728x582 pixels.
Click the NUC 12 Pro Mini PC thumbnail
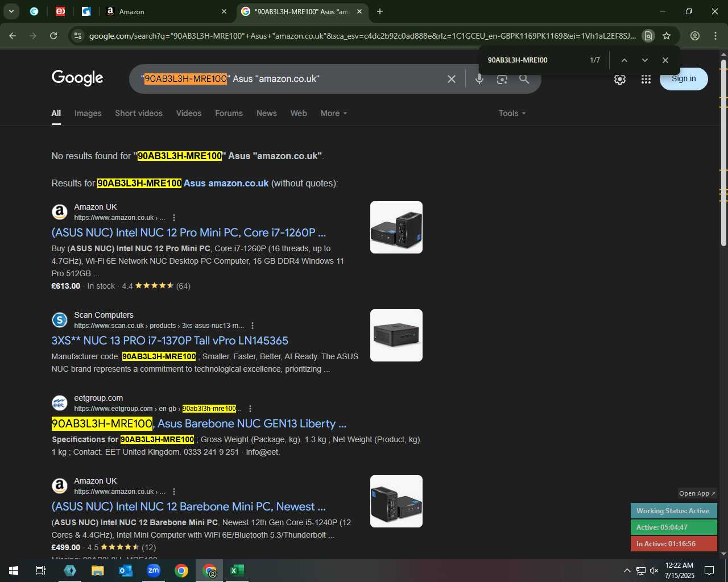[396, 227]
